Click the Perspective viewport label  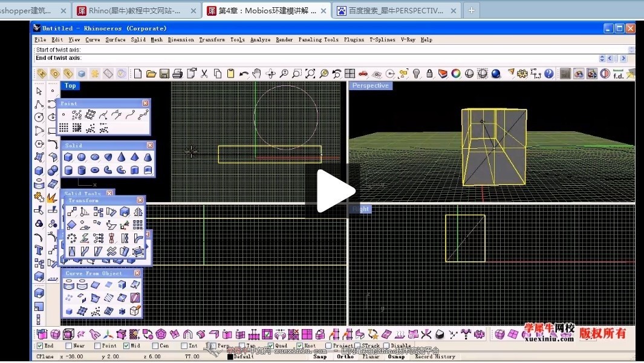[x=371, y=85]
